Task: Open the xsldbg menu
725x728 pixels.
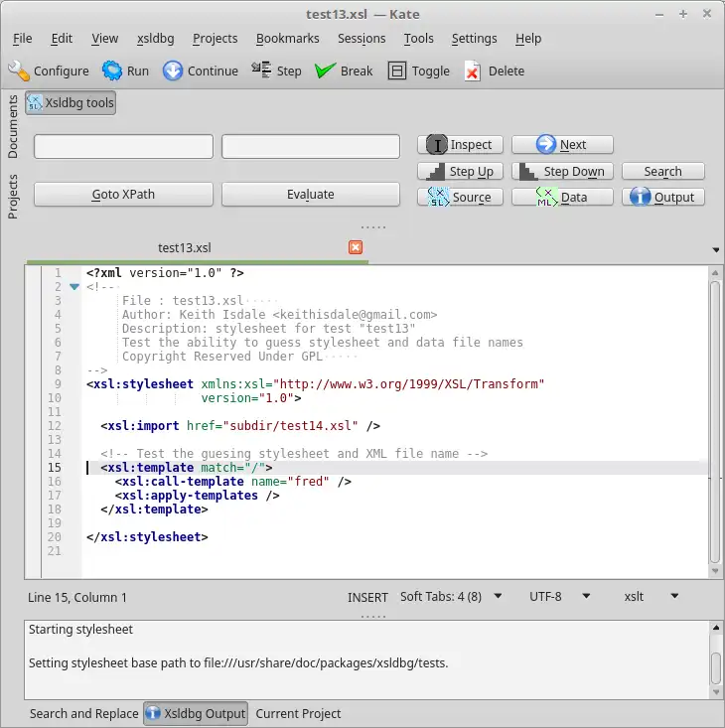Action: click(155, 38)
